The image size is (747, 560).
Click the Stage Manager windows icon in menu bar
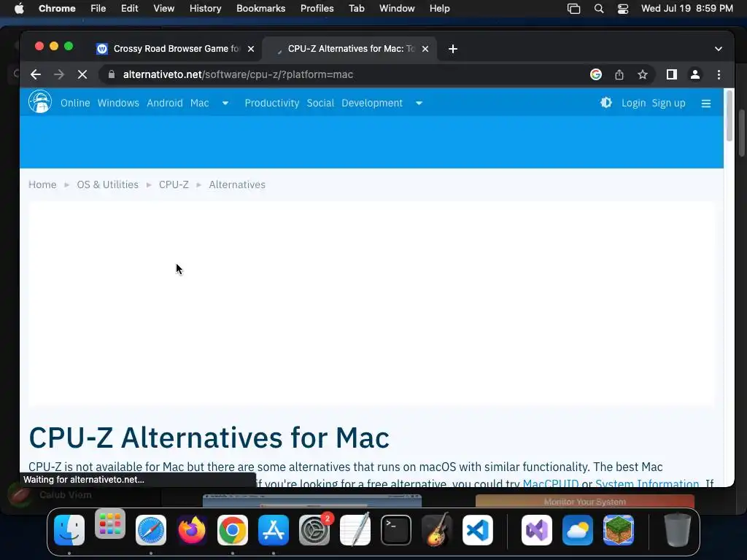(573, 8)
